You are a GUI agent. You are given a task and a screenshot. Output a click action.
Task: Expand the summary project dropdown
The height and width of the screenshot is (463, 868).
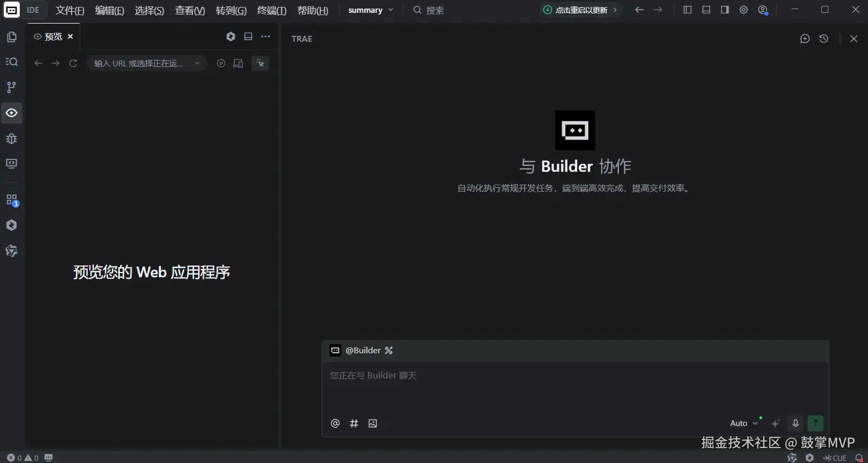point(371,10)
